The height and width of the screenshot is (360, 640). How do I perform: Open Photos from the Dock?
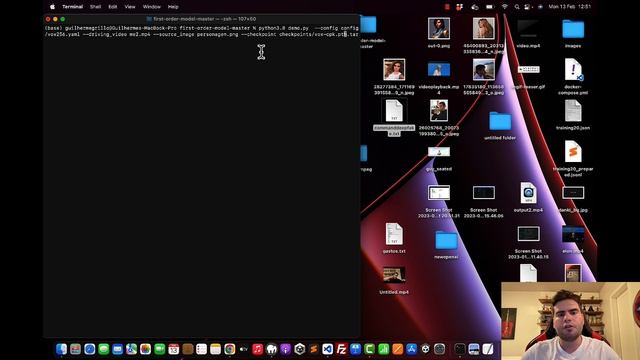(x=145, y=349)
